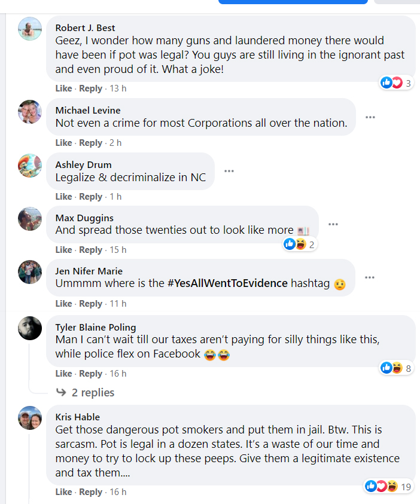Show reactions on Max Duggins' comment
Image resolution: width=420 pixels, height=504 pixels.
[x=300, y=244]
